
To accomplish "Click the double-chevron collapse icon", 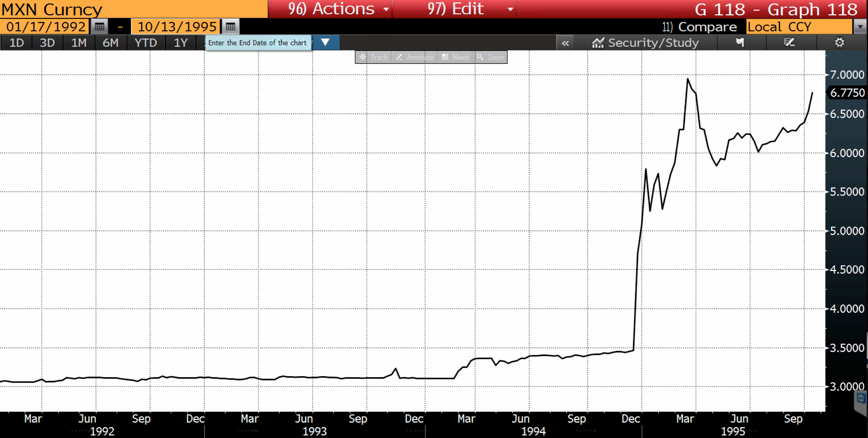I will 565,43.
